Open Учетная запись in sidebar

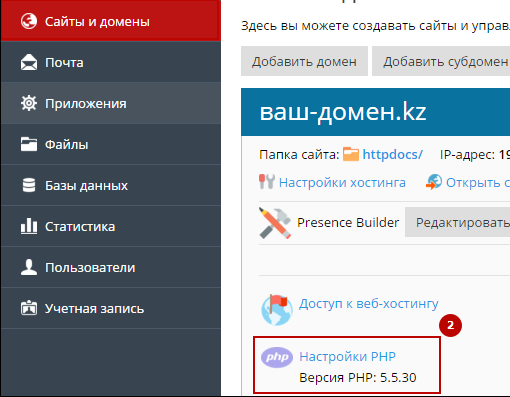pyautogui.click(x=111, y=308)
